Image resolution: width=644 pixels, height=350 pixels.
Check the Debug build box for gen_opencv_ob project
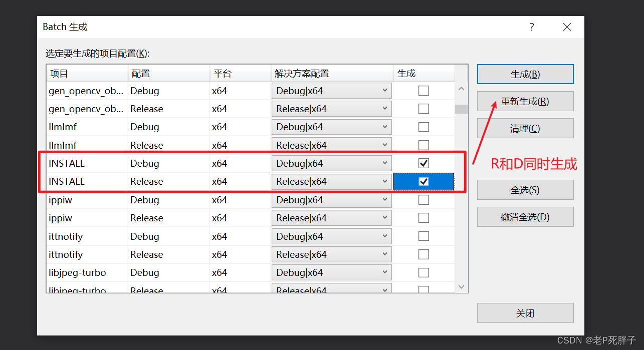pyautogui.click(x=423, y=90)
